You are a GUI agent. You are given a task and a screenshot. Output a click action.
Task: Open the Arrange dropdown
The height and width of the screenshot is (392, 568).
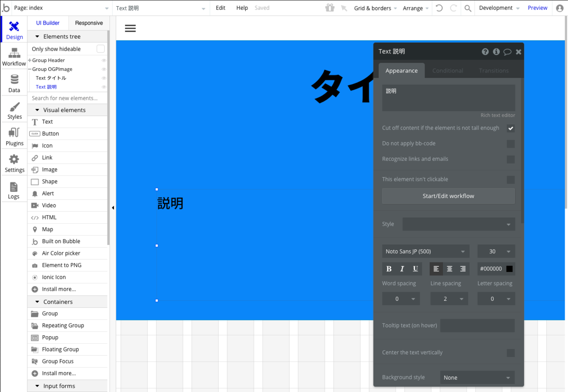click(x=416, y=8)
